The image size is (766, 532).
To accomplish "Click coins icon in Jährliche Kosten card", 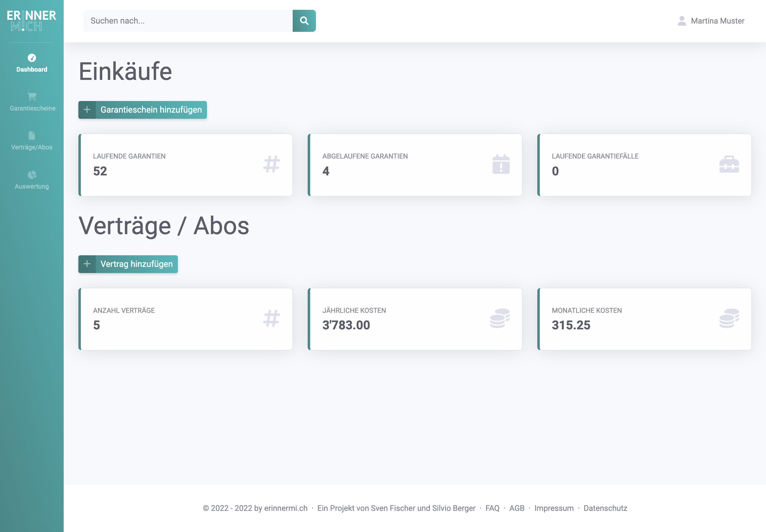I will tap(500, 318).
